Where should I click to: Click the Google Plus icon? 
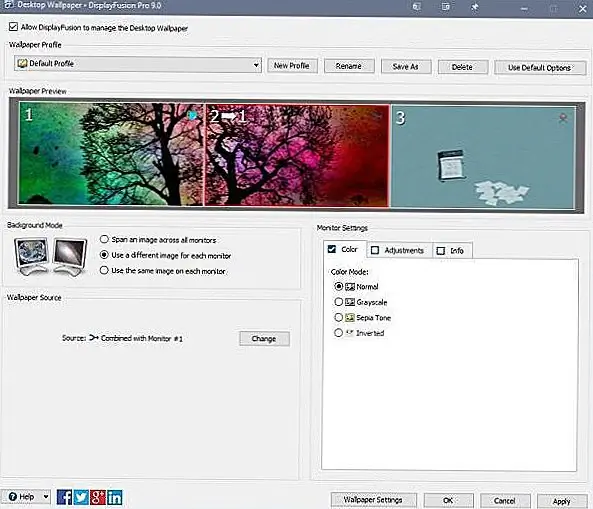coord(98,497)
